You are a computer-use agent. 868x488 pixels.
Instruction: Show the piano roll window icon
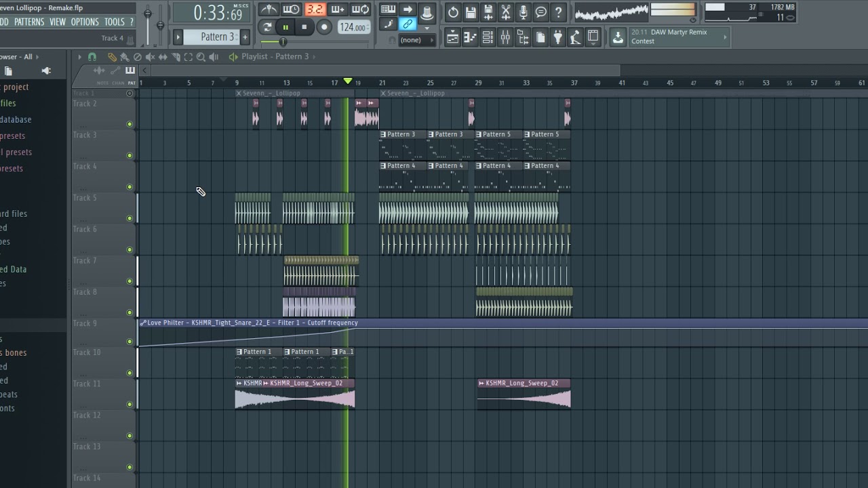470,38
